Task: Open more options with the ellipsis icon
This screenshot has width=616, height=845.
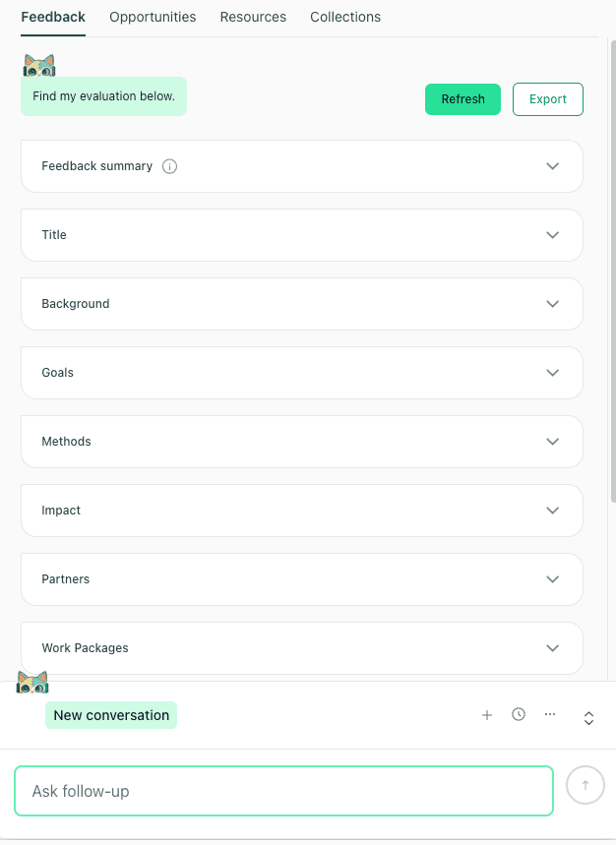Action: point(550,715)
